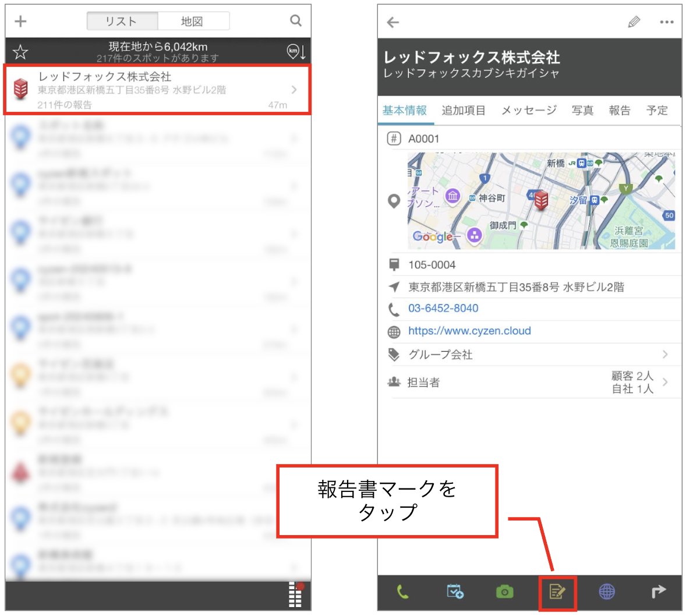Image resolution: width=686 pixels, height=616 pixels.
Task: Tap the chevron on the レッドフォックス row
Action: [294, 90]
